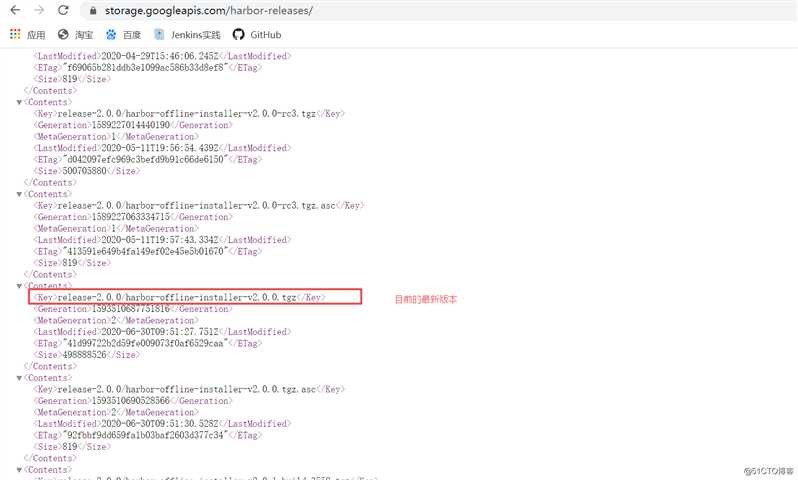Select Key line harbor-offline-installer-v2.0.0-rc3.tgz
Viewport: 798px width, 480px height.
click(x=189, y=114)
